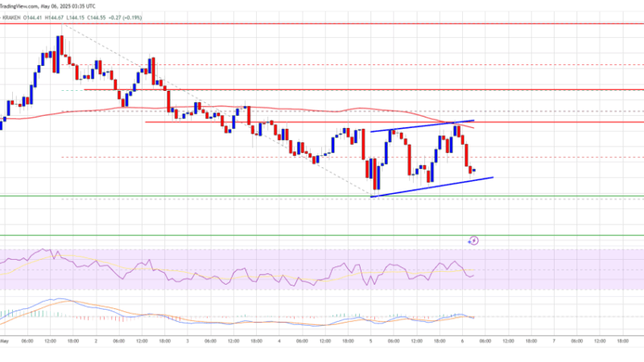Click the day "7" label on time axis

[554, 341]
